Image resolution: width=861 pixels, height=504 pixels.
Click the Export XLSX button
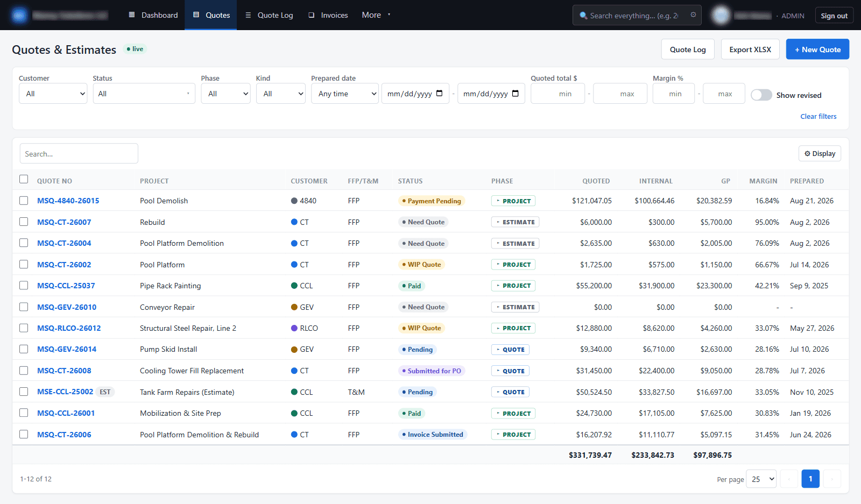click(x=750, y=49)
